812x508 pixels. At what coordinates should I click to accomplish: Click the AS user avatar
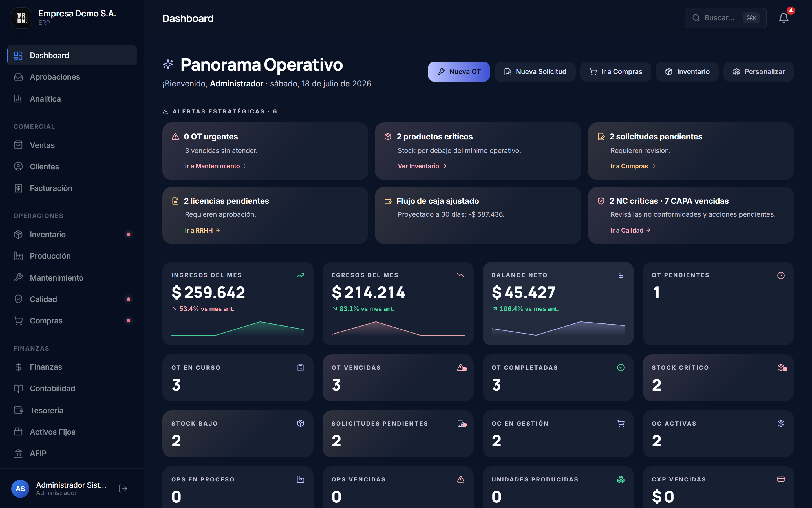pyautogui.click(x=20, y=489)
